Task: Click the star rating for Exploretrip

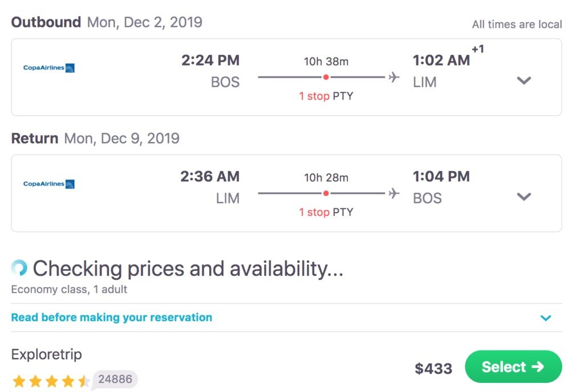Action: tap(51, 381)
